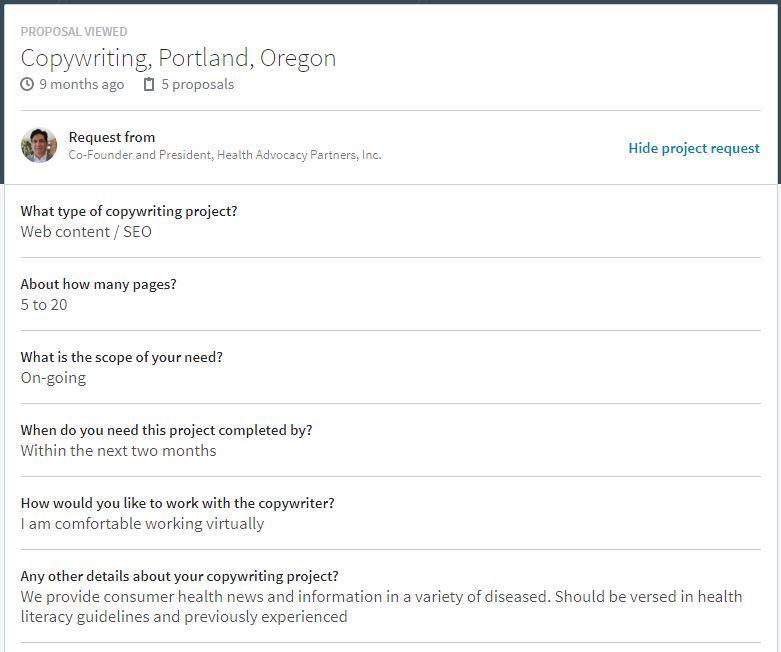Select the "Within the next two months" answer
The width and height of the screenshot is (781, 652).
tap(118, 451)
